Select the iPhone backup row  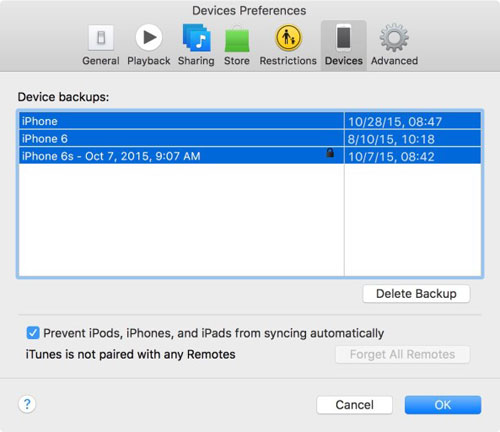pos(250,121)
